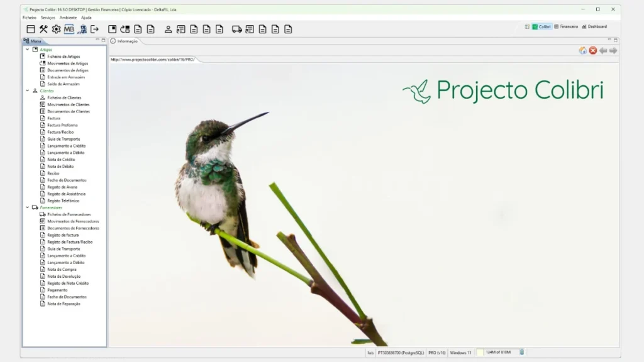This screenshot has width=644, height=362.
Task: Click the home icon in Informação panel
Action: pyautogui.click(x=583, y=50)
